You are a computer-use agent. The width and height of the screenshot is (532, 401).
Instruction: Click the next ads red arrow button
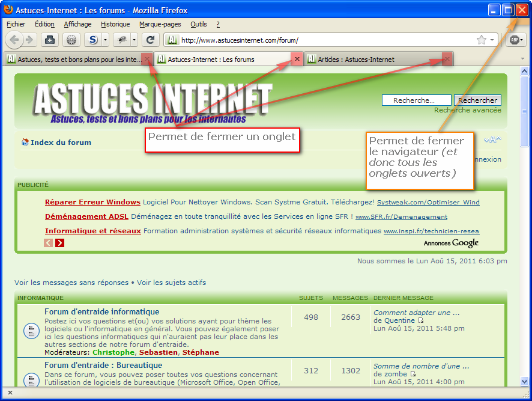59,243
